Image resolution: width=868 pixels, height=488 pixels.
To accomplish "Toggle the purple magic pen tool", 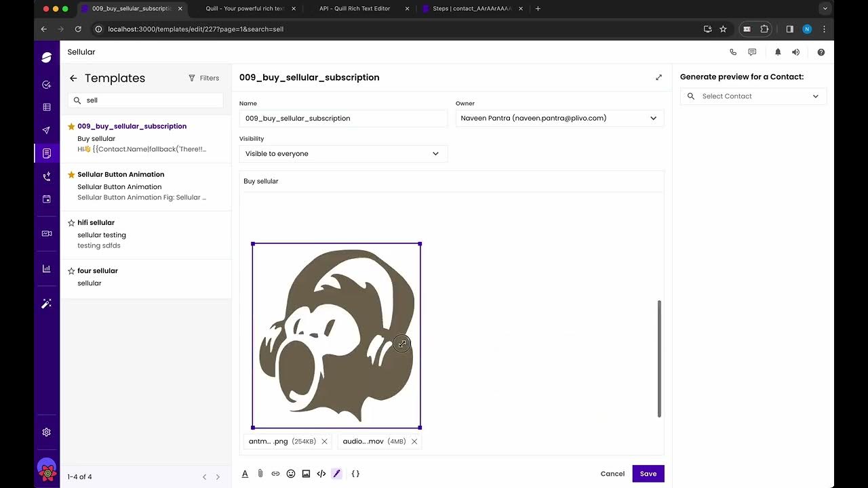I will [x=337, y=474].
